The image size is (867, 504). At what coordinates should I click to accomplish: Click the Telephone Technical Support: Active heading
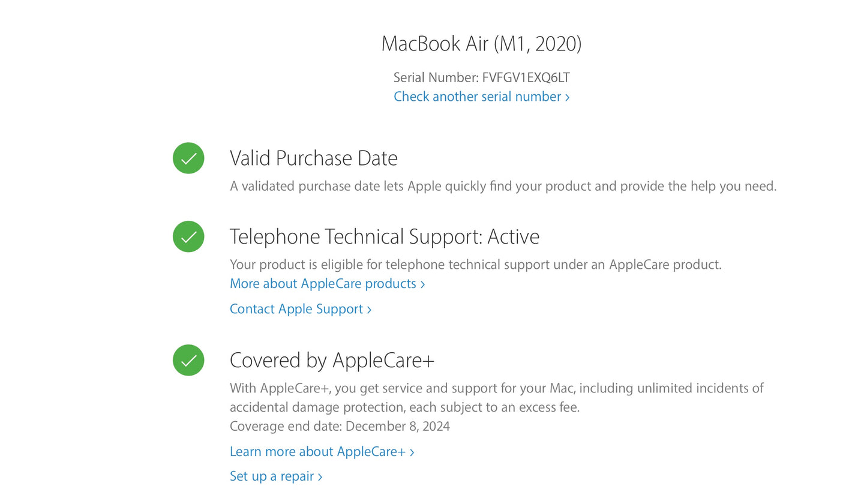pyautogui.click(x=384, y=236)
